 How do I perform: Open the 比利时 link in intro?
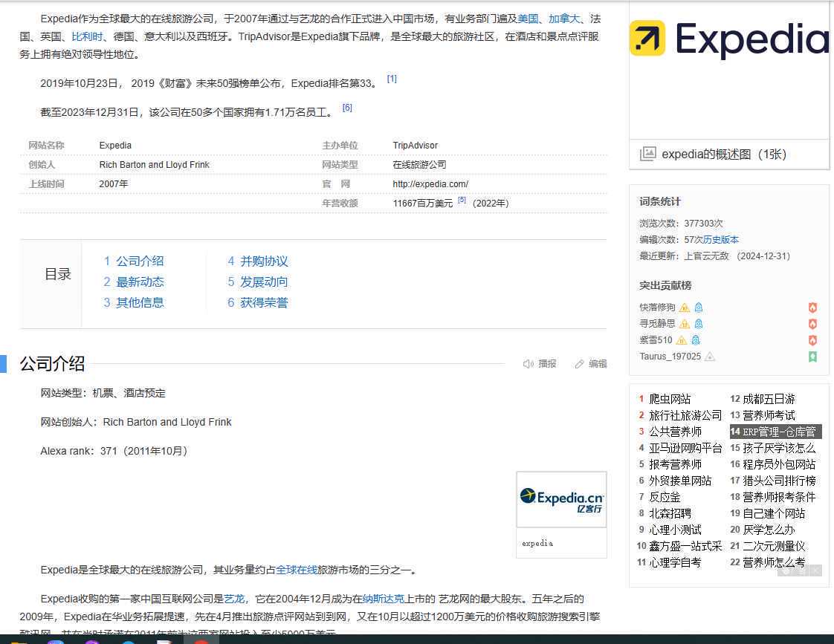click(87, 36)
